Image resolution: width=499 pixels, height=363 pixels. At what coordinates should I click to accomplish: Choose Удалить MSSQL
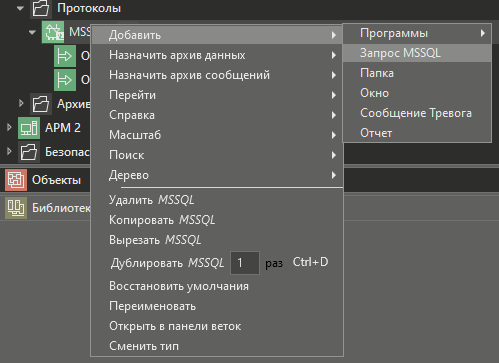pyautogui.click(x=217, y=200)
